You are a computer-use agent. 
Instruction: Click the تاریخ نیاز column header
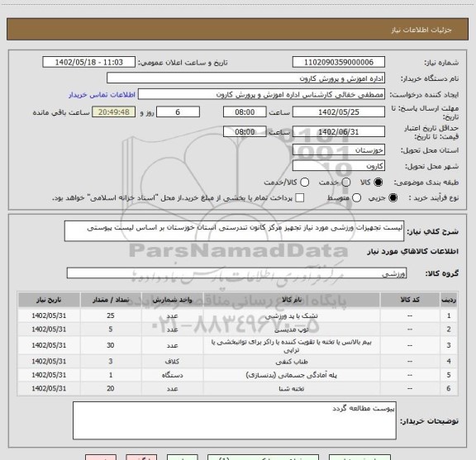click(x=49, y=300)
